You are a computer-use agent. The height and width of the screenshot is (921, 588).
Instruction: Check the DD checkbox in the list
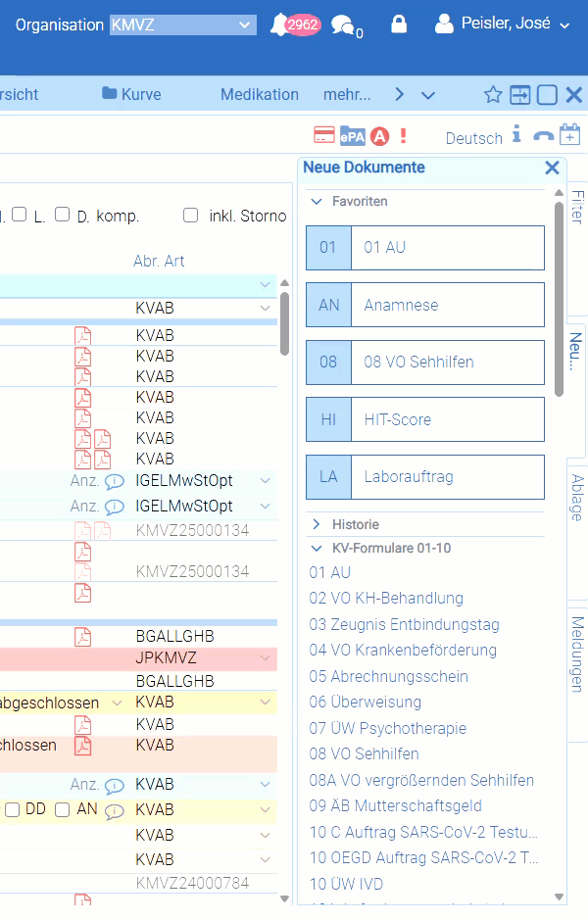click(x=13, y=809)
